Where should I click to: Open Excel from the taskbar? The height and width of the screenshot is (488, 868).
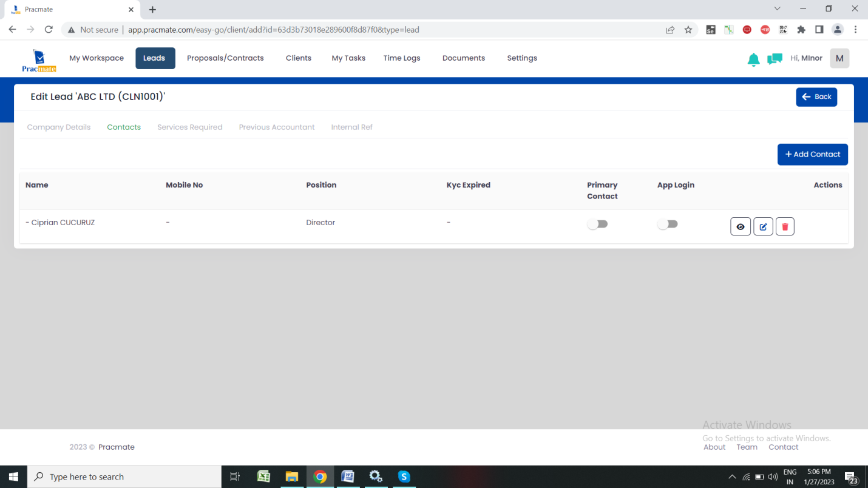(x=263, y=476)
